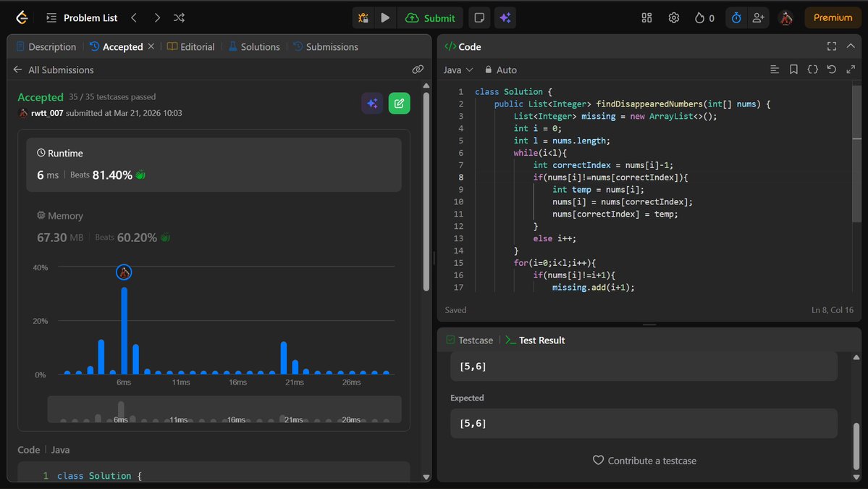Image resolution: width=868 pixels, height=489 pixels.
Task: Open the Java language dropdown
Action: tap(458, 70)
